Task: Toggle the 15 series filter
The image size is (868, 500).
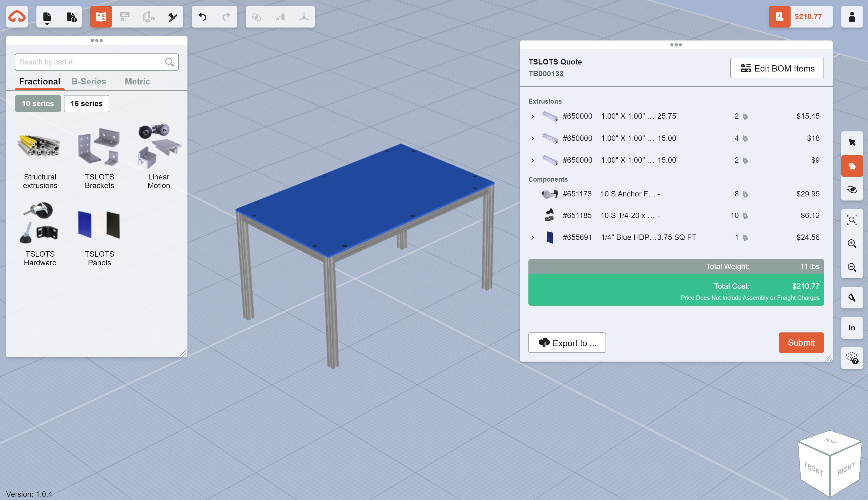Action: 87,103
